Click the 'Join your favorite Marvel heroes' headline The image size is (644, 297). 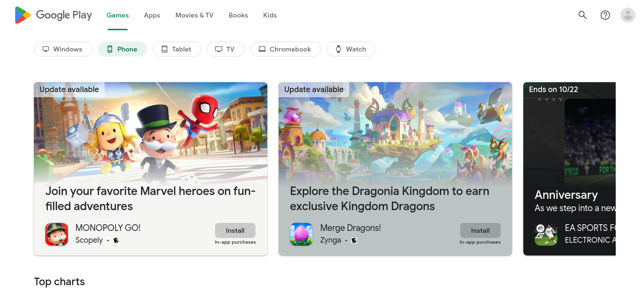coord(150,199)
